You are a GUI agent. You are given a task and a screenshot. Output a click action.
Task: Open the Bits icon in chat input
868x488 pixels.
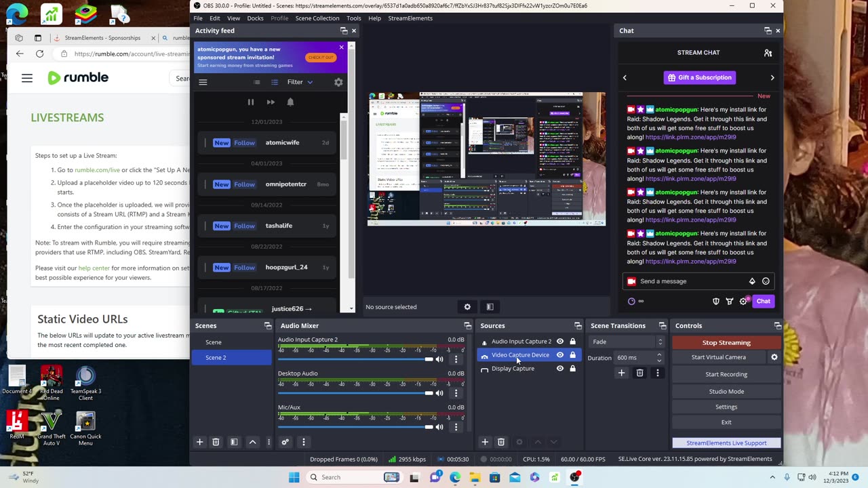(752, 281)
